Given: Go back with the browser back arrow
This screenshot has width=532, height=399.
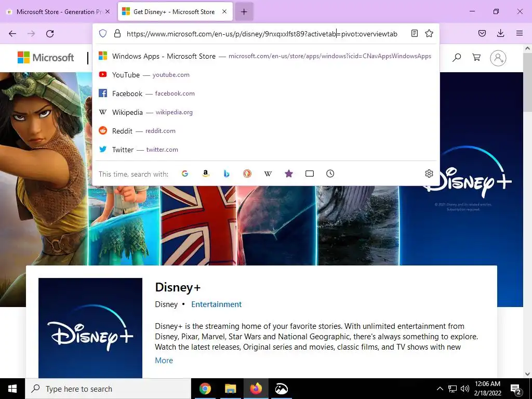Looking at the screenshot, I should [x=12, y=34].
